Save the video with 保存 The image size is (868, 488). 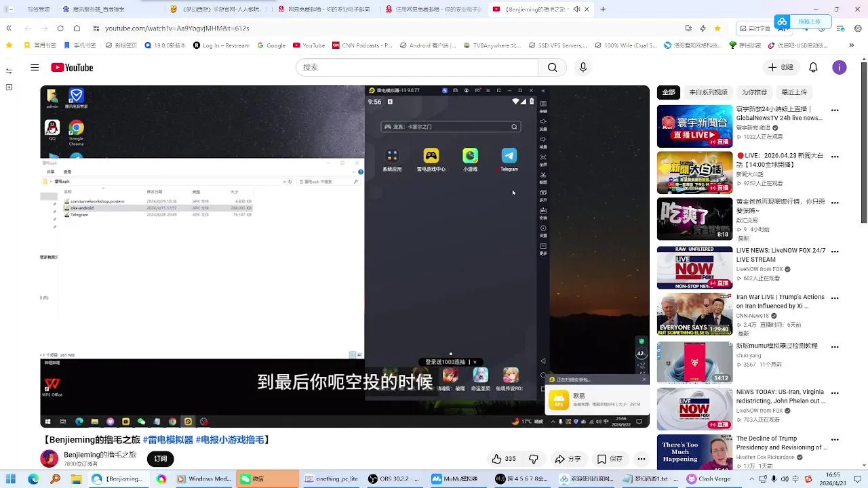610,459
